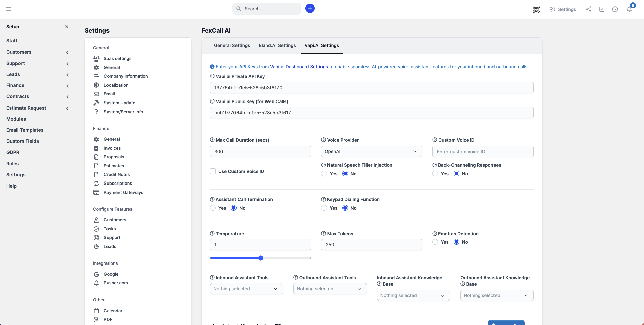Open the clock timer icon
The height and width of the screenshot is (325, 644).
pos(615,9)
